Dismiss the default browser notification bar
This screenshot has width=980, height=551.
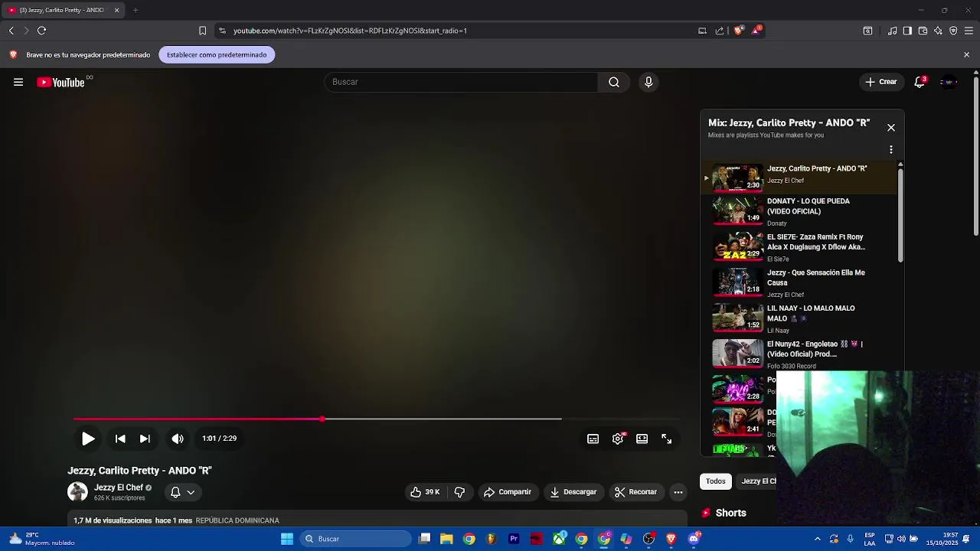[x=966, y=55]
